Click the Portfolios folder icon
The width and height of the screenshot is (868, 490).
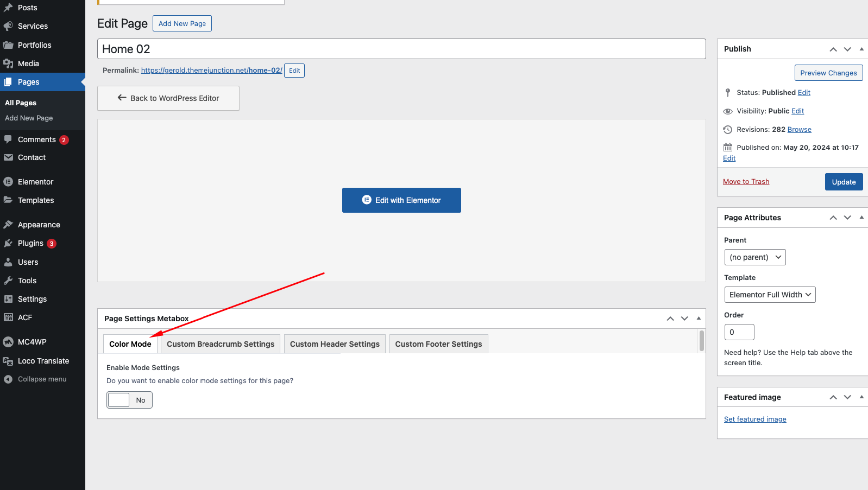(x=8, y=45)
